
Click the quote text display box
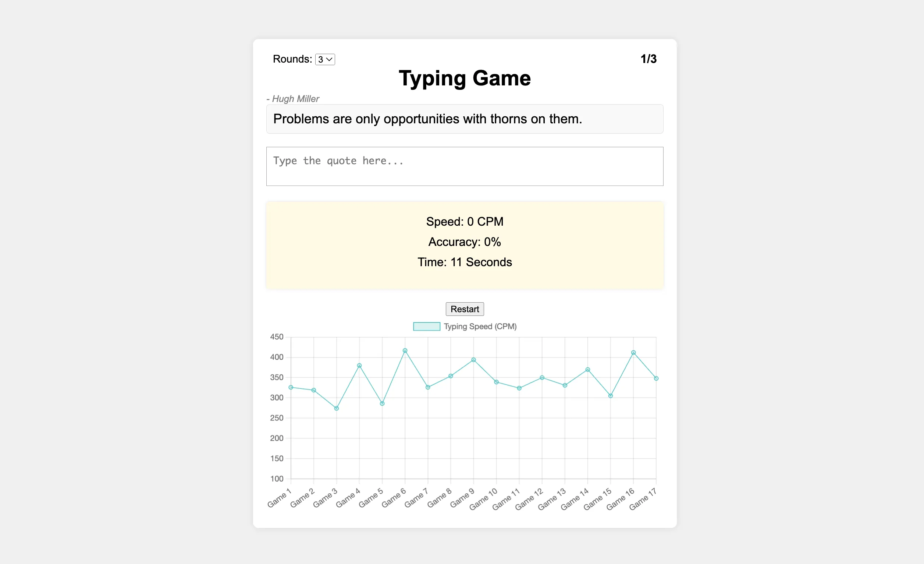[464, 119]
